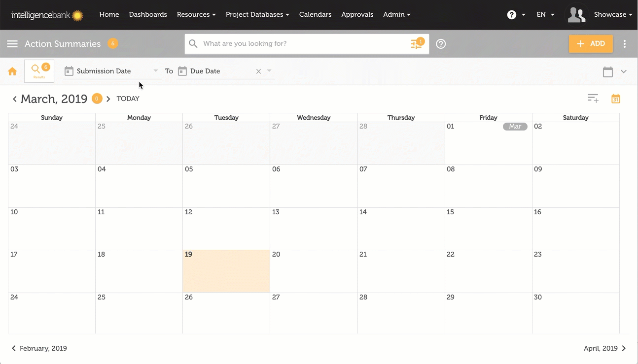Click the add-to-list icon above the calendar

[x=593, y=99]
